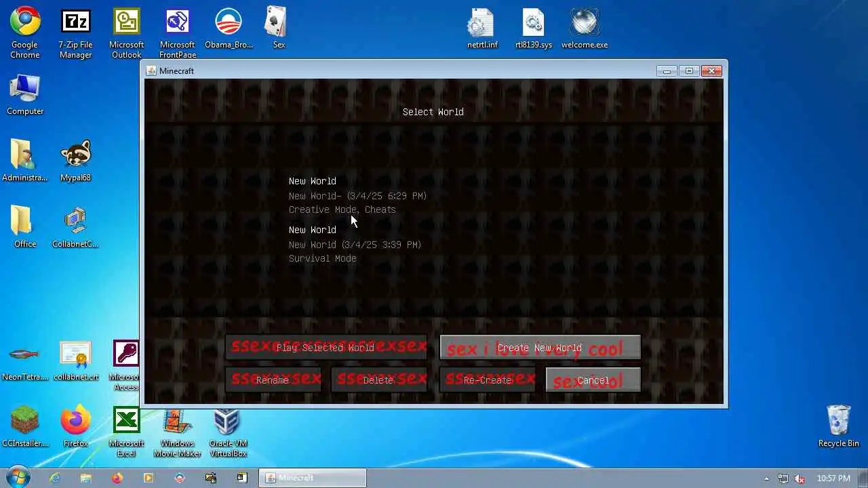Open the Office folder on the desktop
Screen dimensions: 868x488
click(x=25, y=228)
